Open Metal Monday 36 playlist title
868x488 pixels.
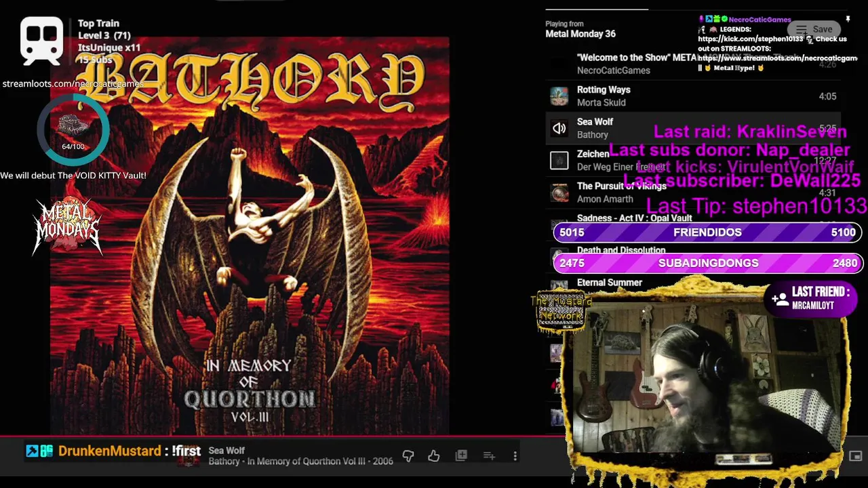coord(580,34)
